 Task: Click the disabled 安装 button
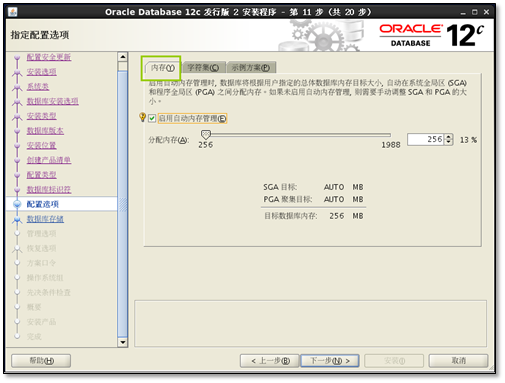click(394, 361)
